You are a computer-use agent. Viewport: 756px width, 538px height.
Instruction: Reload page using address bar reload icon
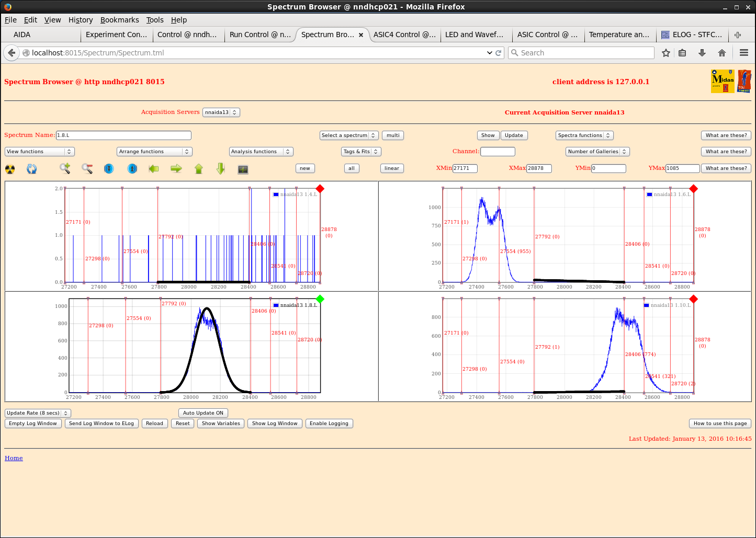pos(499,53)
